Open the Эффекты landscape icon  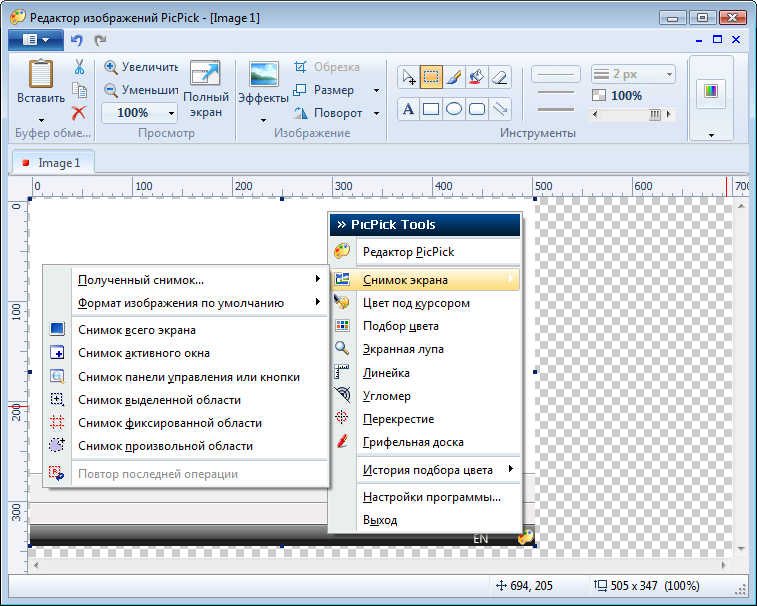pos(264,74)
